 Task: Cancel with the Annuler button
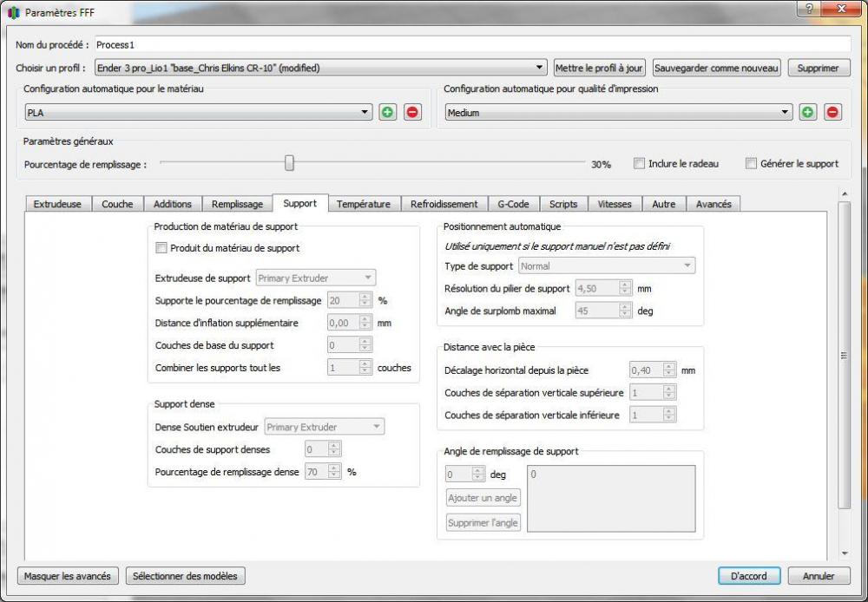tap(819, 576)
